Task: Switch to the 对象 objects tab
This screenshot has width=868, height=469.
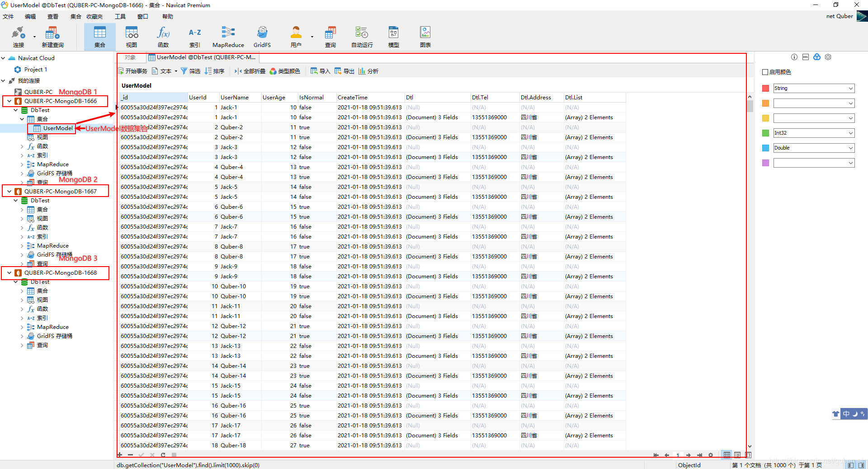Action: tap(130, 57)
